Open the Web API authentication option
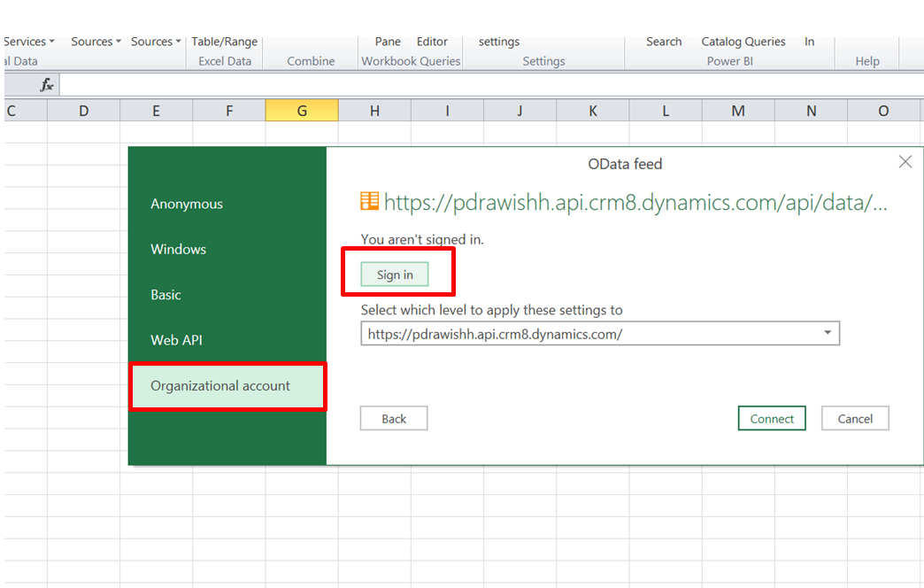 176,340
